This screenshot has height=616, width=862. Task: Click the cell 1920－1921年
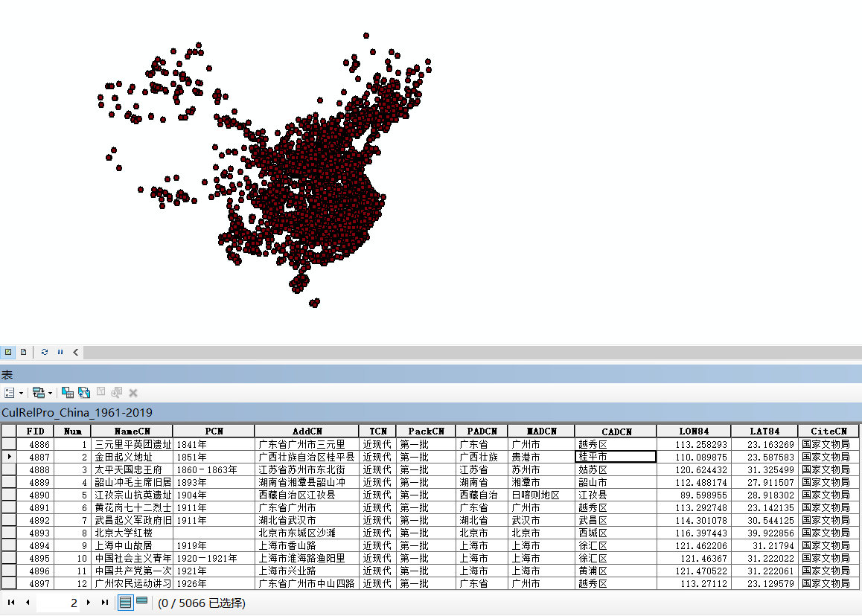coord(214,558)
